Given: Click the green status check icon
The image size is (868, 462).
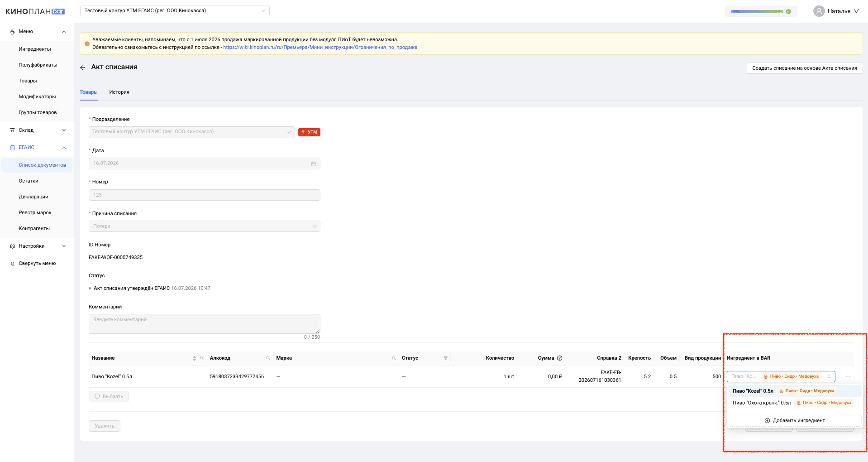Looking at the screenshot, I should coord(789,11).
